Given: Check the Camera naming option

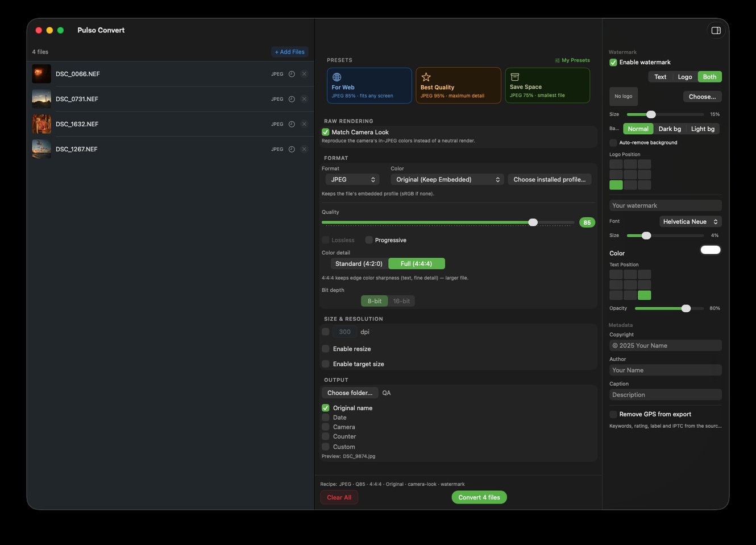Looking at the screenshot, I should pyautogui.click(x=326, y=427).
